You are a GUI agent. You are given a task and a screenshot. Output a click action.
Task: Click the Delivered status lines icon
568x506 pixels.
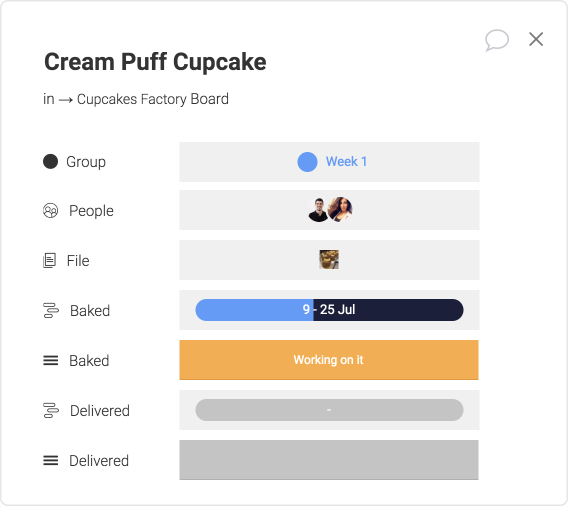pyautogui.click(x=50, y=460)
